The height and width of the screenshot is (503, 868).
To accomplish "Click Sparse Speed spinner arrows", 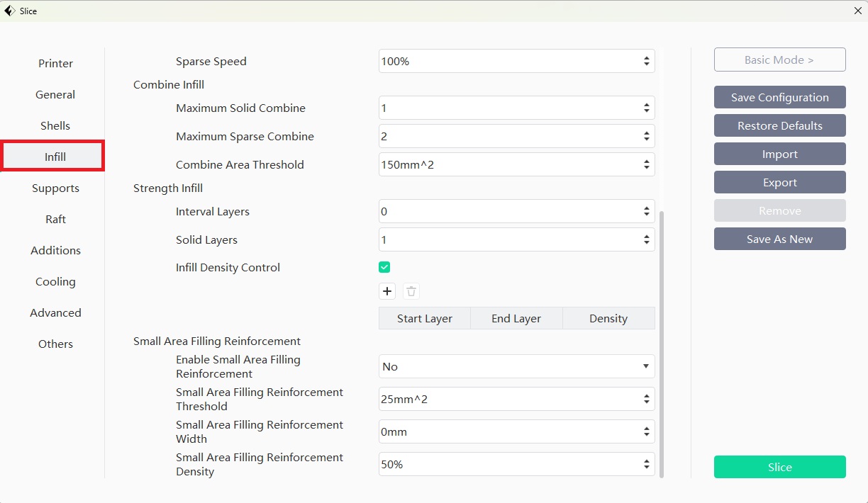I will pos(646,62).
